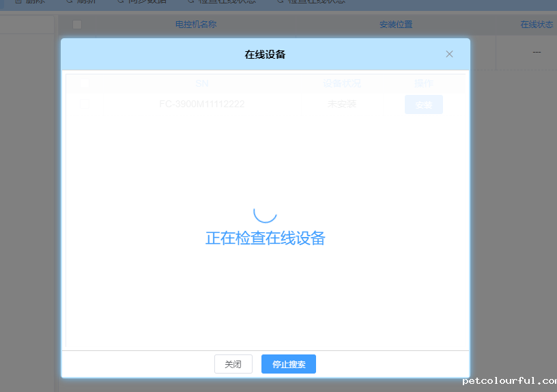
Task: Click the SN column header
Action: coord(202,83)
